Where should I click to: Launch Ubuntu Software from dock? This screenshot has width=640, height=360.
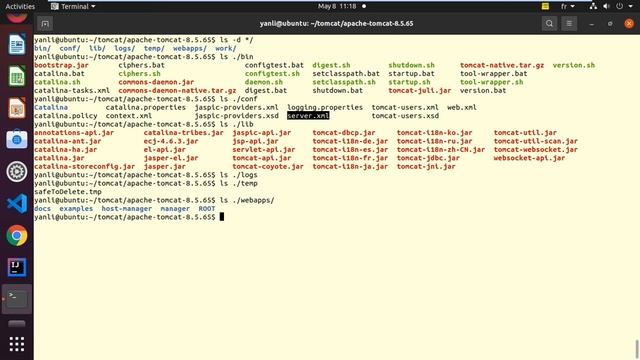click(x=17, y=140)
